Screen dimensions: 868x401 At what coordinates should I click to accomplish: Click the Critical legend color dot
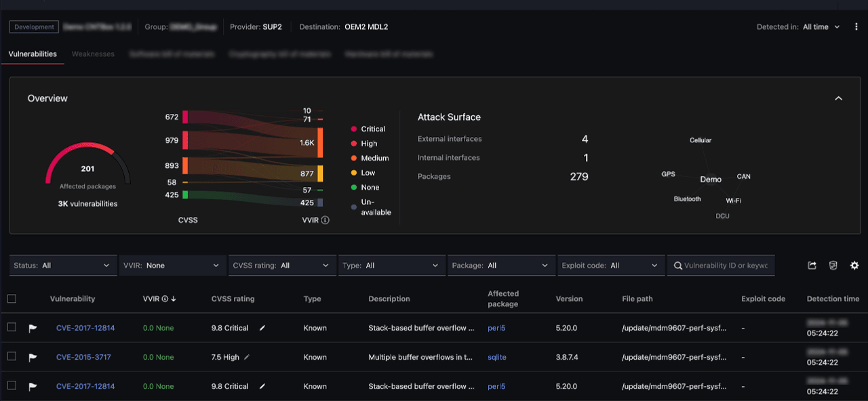353,129
